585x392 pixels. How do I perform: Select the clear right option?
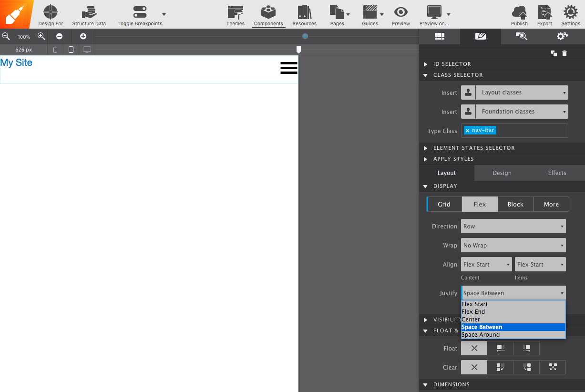(x=526, y=367)
